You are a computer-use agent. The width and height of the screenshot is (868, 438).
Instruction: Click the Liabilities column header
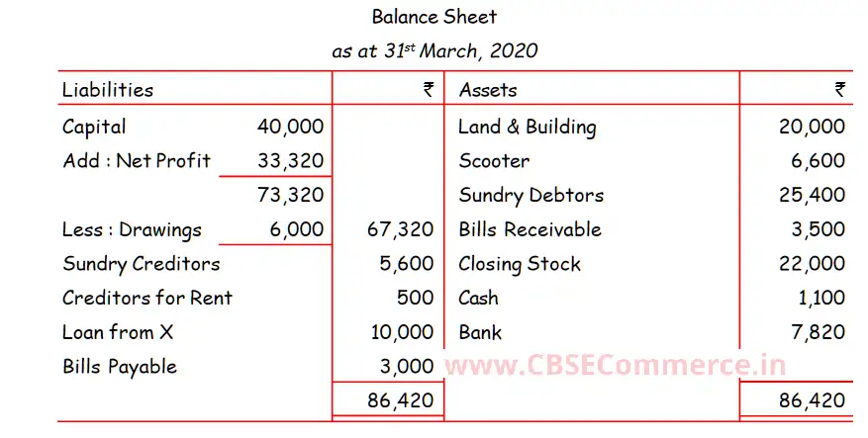tap(108, 90)
